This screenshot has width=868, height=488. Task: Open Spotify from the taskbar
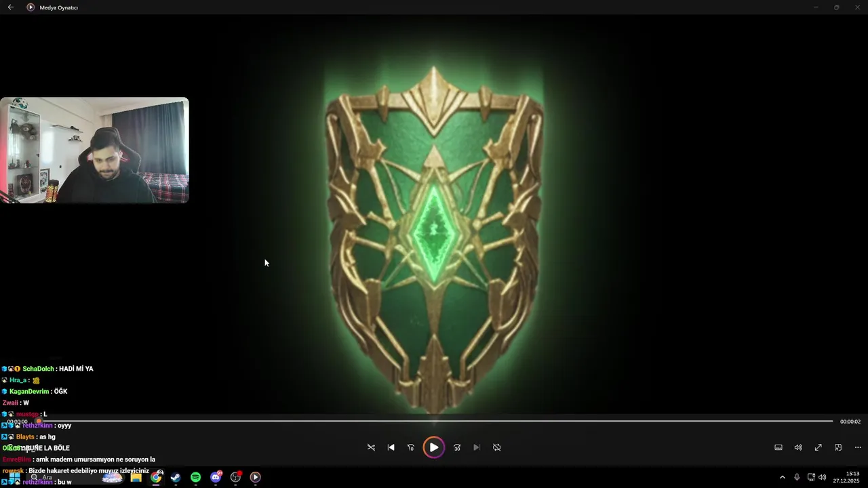pos(195,477)
